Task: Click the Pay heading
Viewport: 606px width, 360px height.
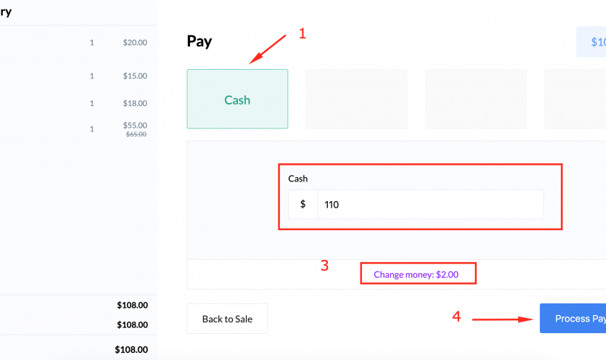Action: click(199, 41)
